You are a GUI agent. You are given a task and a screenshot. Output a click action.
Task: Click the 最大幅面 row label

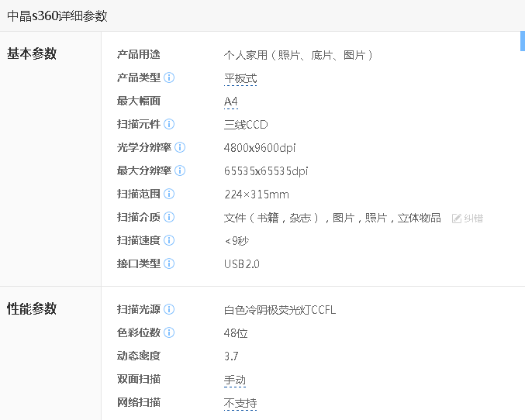click(x=139, y=101)
